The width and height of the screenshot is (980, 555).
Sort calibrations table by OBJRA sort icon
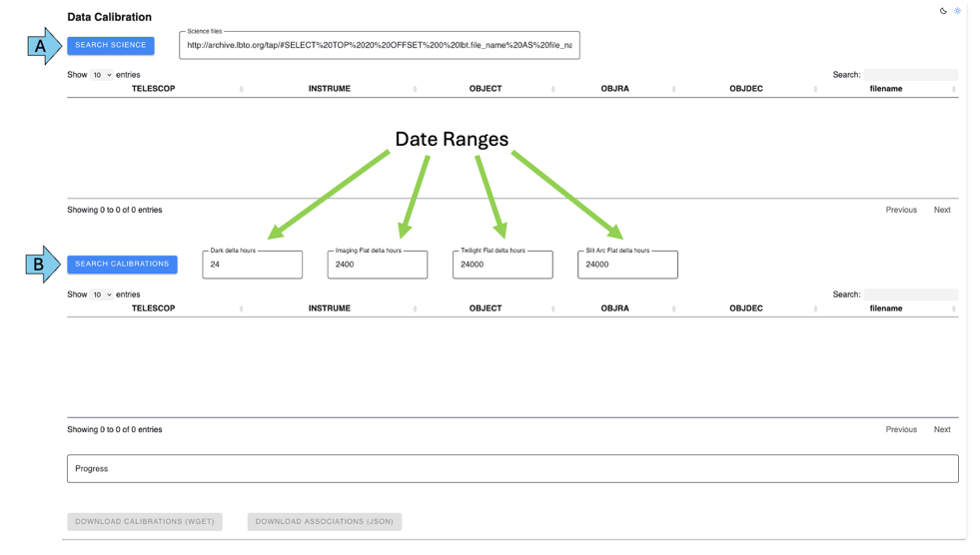tap(674, 308)
